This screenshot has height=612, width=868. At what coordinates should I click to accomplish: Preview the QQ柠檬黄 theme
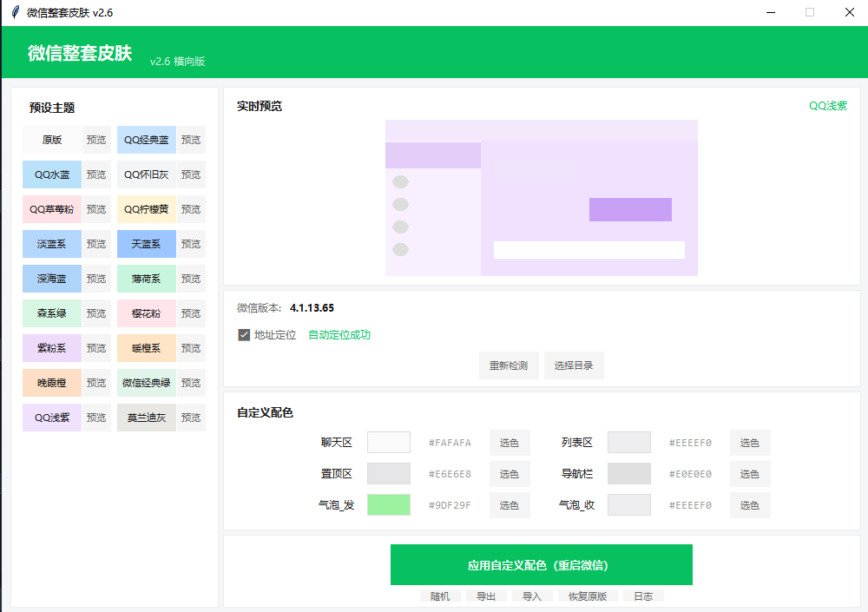point(191,209)
